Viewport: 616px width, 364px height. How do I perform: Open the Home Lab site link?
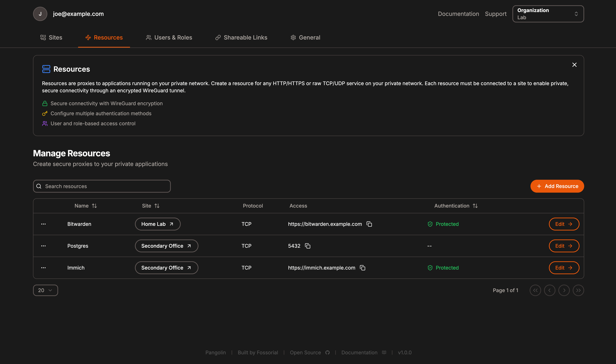tap(157, 224)
